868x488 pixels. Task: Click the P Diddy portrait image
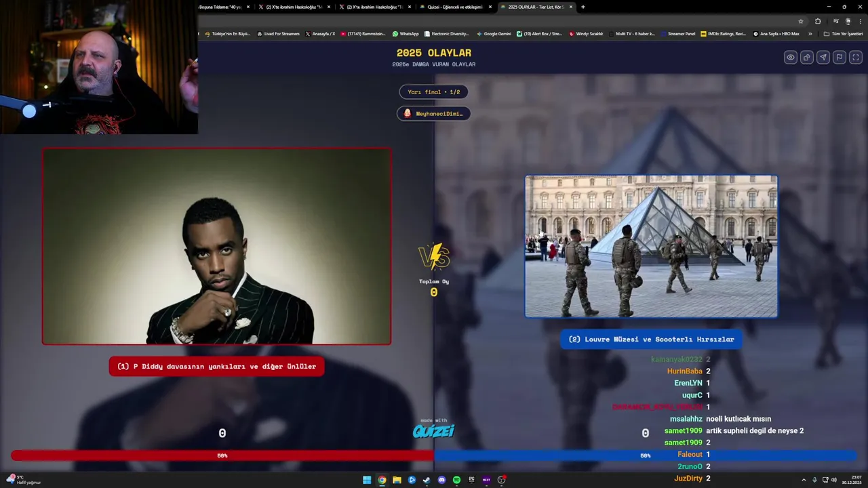[x=216, y=246]
